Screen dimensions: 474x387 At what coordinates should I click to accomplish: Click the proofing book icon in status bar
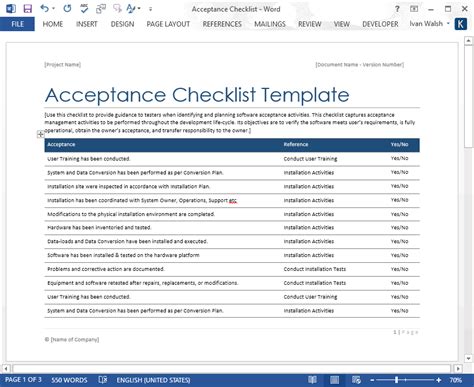coord(103,380)
